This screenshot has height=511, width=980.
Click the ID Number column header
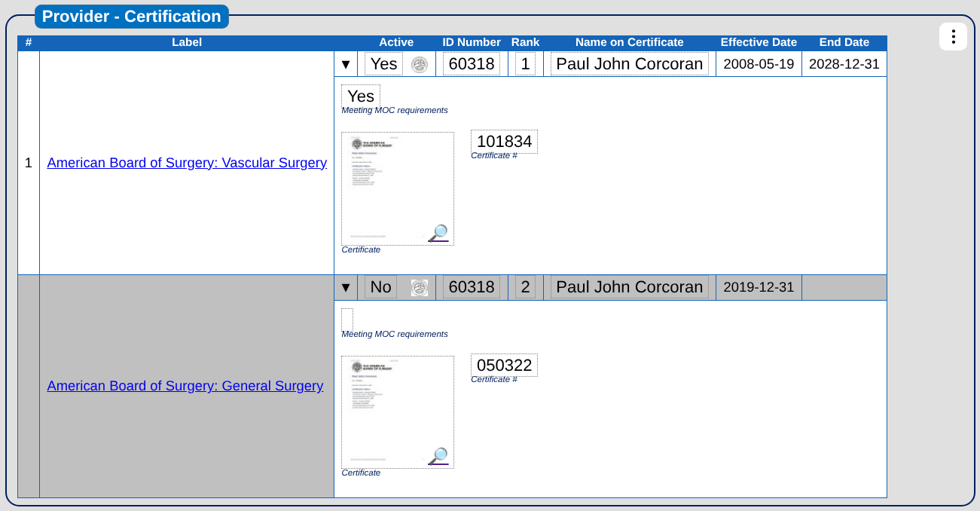[472, 42]
